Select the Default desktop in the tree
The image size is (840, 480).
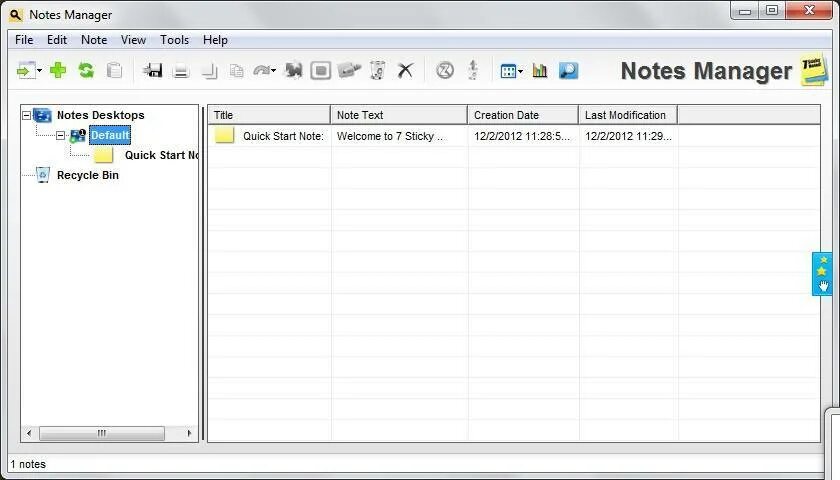point(110,135)
